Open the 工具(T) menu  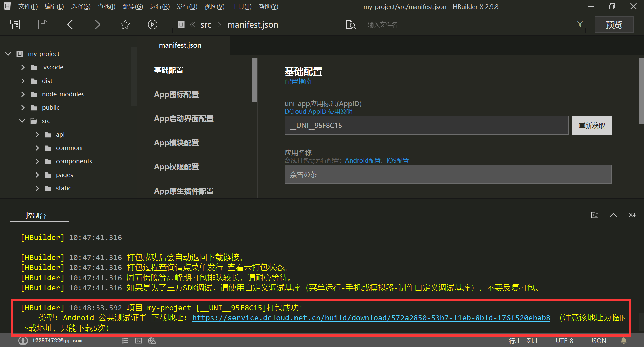pos(241,6)
